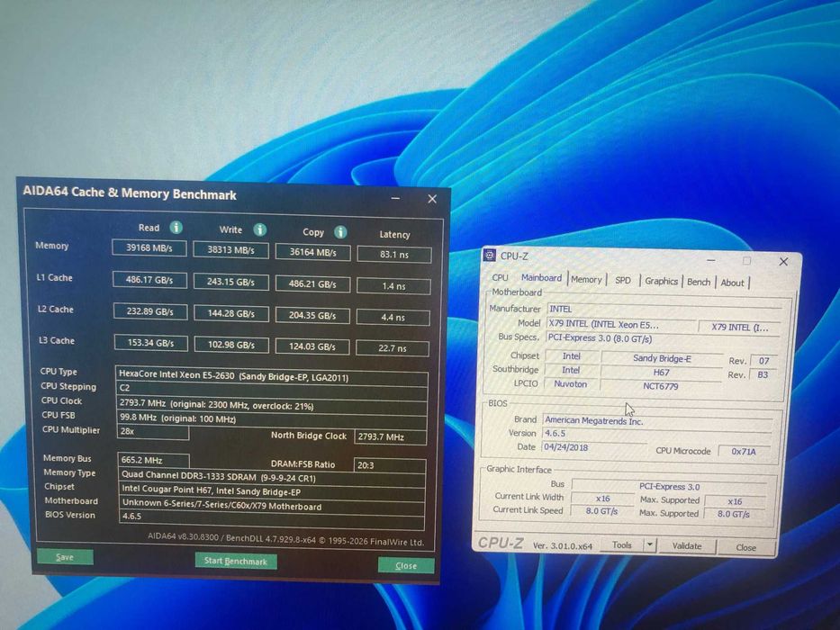
Task: Click the Memory Type field Quad Channel DDR3-1333
Action: (x=272, y=476)
